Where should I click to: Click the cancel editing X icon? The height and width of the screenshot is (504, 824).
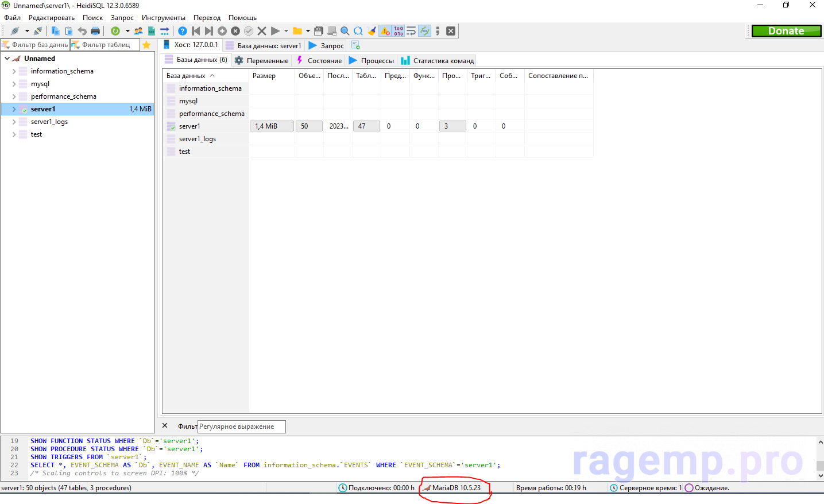pyautogui.click(x=262, y=31)
